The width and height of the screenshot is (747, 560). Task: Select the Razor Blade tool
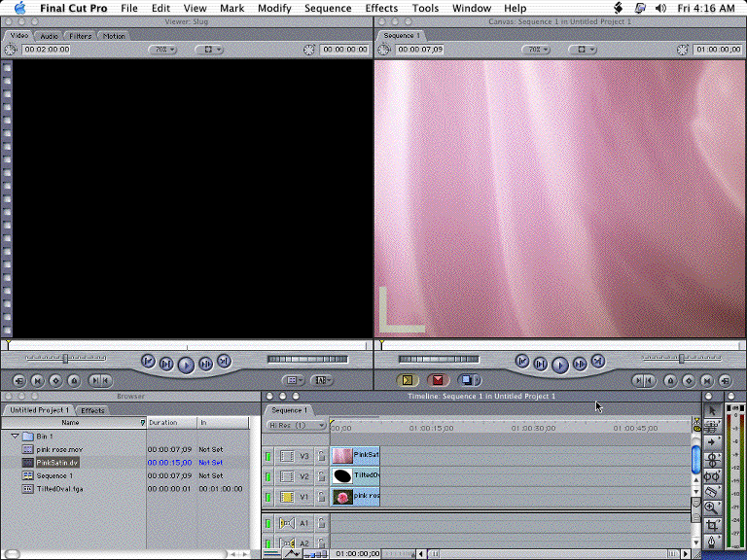pyautogui.click(x=712, y=491)
